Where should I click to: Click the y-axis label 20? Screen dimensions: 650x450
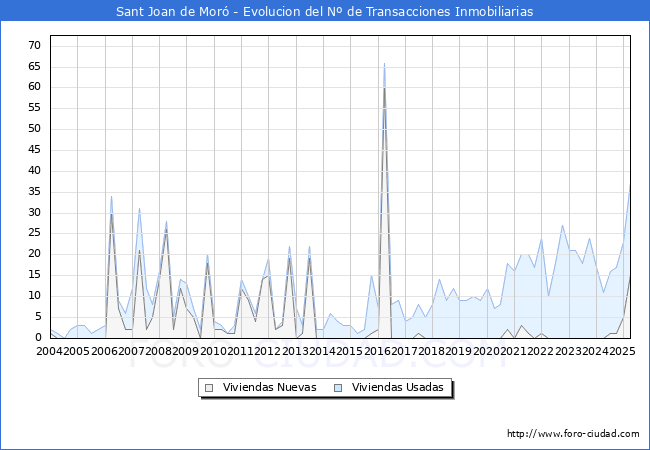click(x=35, y=254)
